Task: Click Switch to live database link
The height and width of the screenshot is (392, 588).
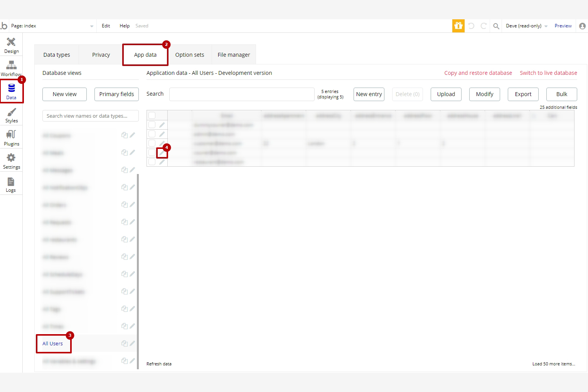Action: pos(548,73)
